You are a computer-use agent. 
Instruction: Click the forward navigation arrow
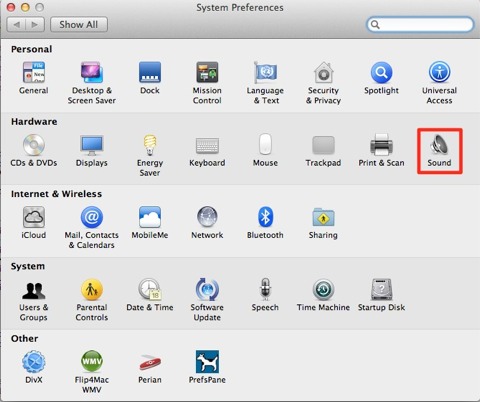click(35, 25)
